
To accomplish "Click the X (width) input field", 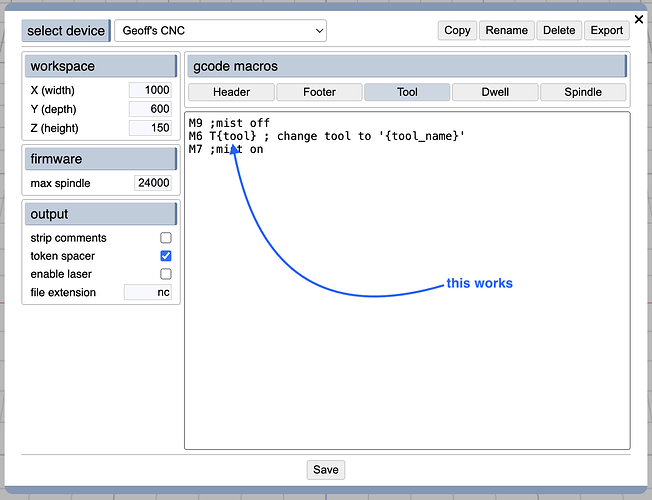I will coord(151,90).
